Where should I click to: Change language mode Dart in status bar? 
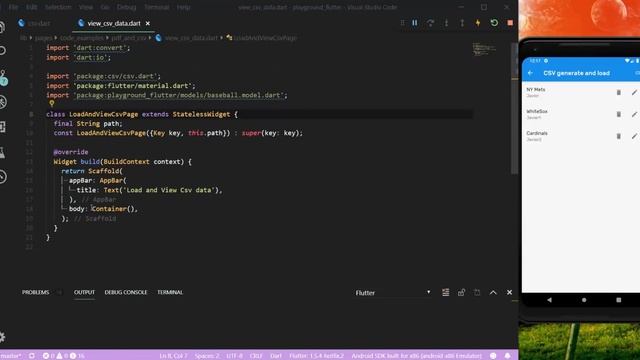(x=276, y=356)
